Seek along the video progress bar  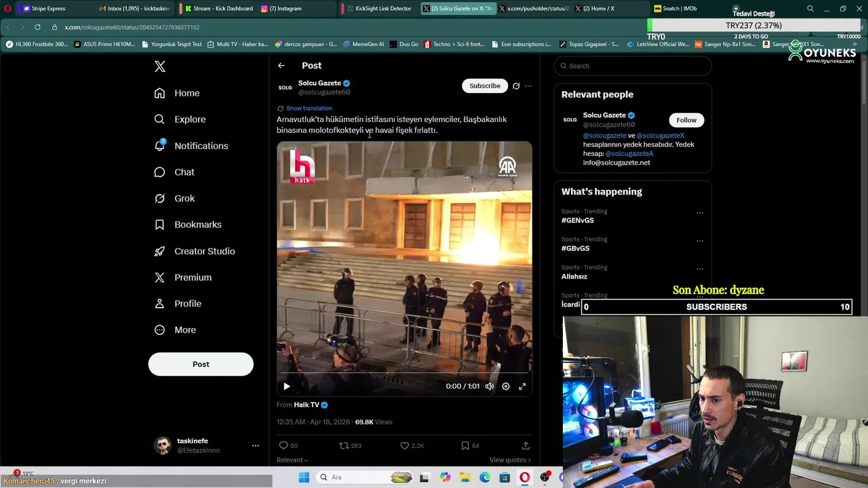pos(404,373)
